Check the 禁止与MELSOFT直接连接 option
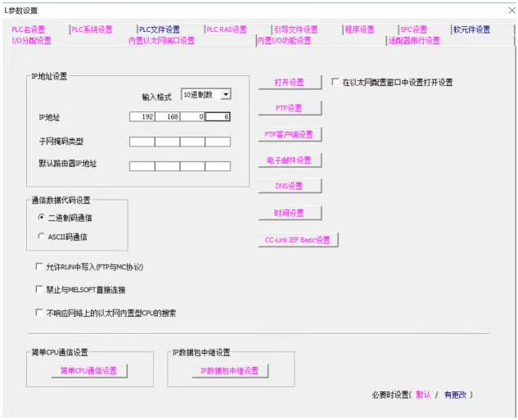Screen dimensions: 518x420 40,290
